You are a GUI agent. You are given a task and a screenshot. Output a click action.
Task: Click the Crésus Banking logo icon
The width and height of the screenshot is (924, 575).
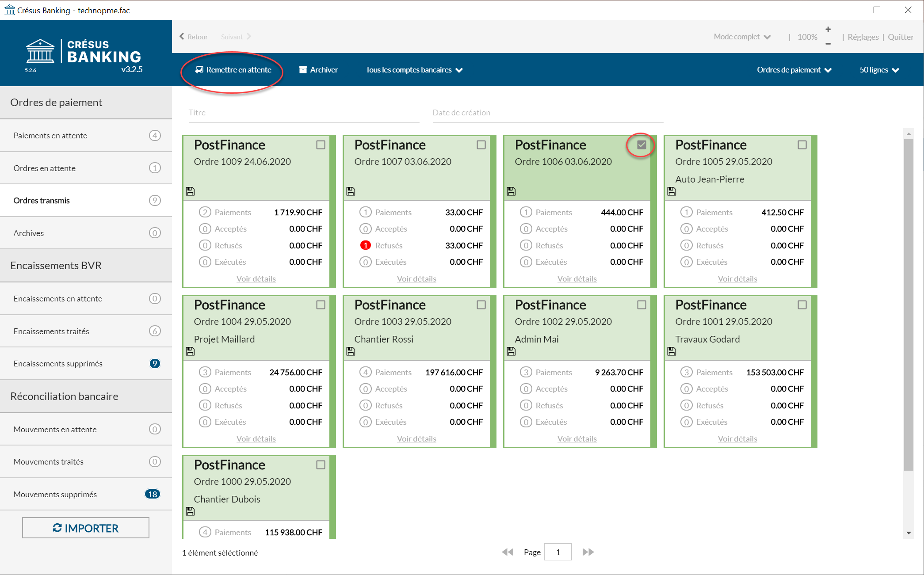tap(40, 51)
